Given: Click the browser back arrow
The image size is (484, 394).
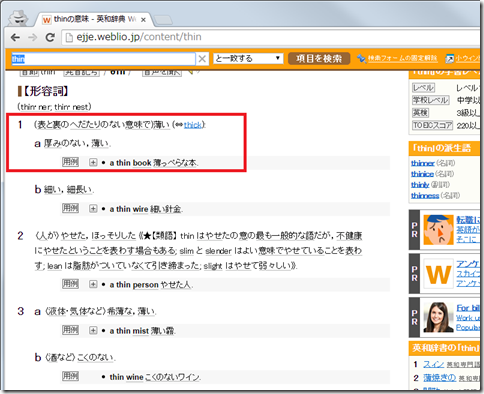Looking at the screenshot, I should pos(15,37).
